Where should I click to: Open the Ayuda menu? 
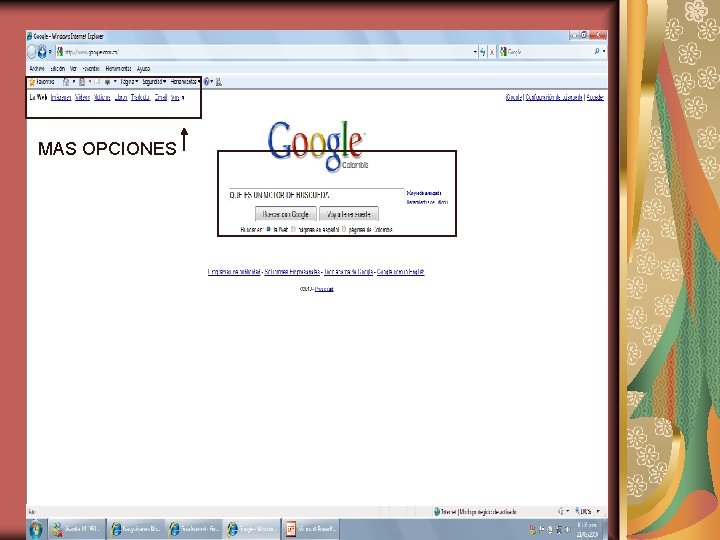click(143, 68)
